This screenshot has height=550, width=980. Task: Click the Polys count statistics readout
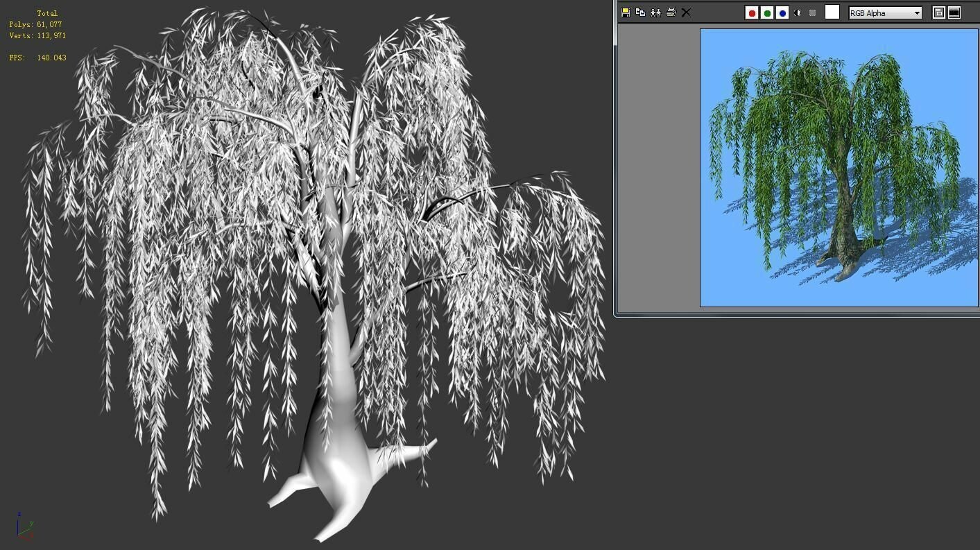point(36,24)
